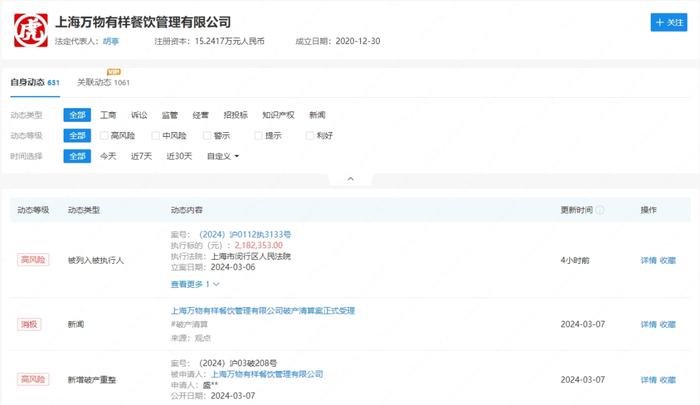Image resolution: width=700 pixels, height=405 pixels.
Task: Select 全部 in 时间选择 row
Action: coord(77,156)
